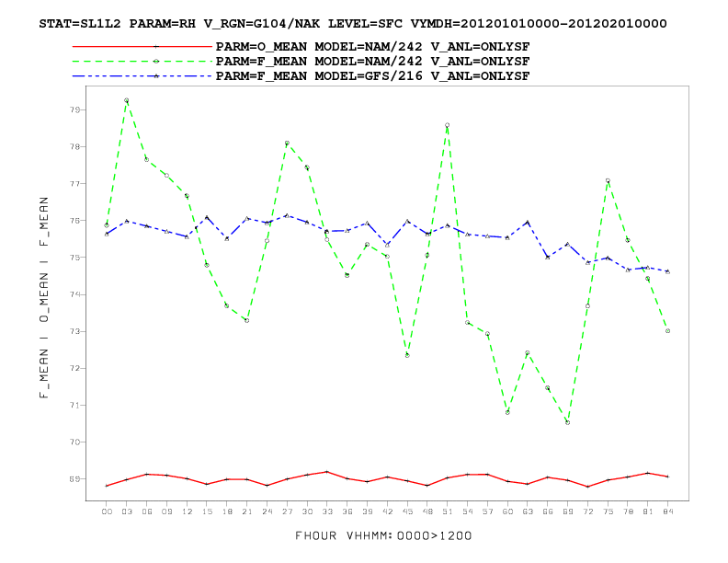Viewport: 728px width, 563px height.
Task: Click the blue dash-dot legend line sample
Action: 142,76
